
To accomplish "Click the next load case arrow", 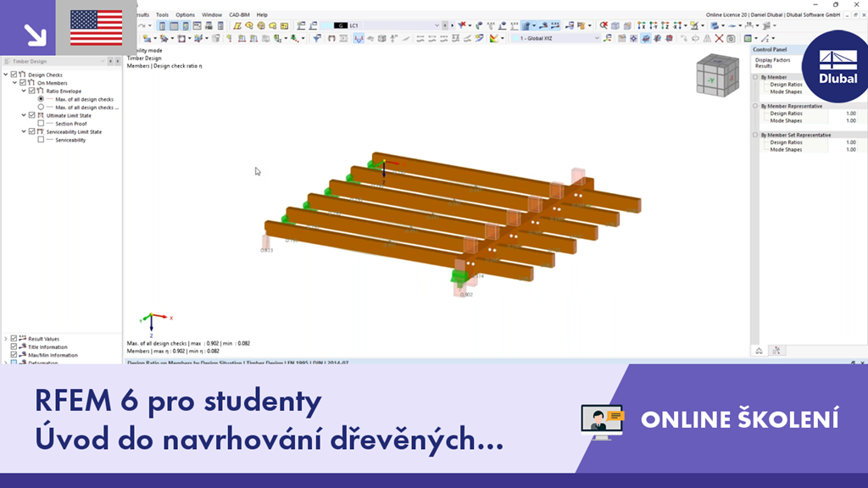I will tap(453, 25).
